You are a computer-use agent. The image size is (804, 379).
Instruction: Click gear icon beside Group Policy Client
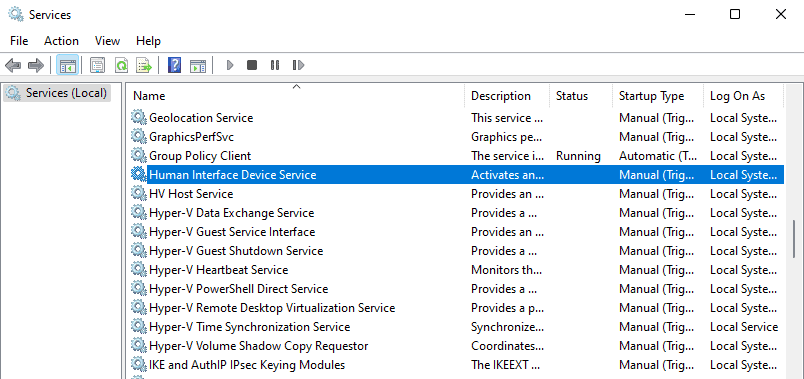138,155
